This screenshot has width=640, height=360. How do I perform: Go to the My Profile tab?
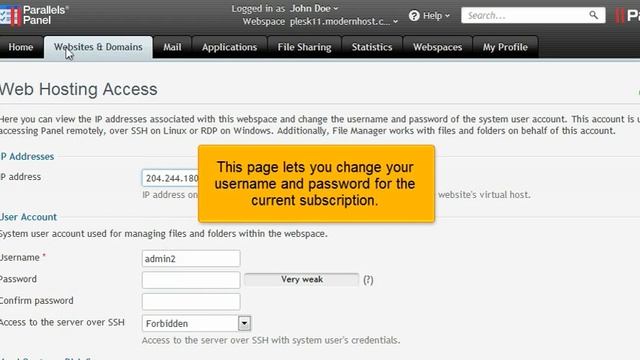click(x=505, y=47)
